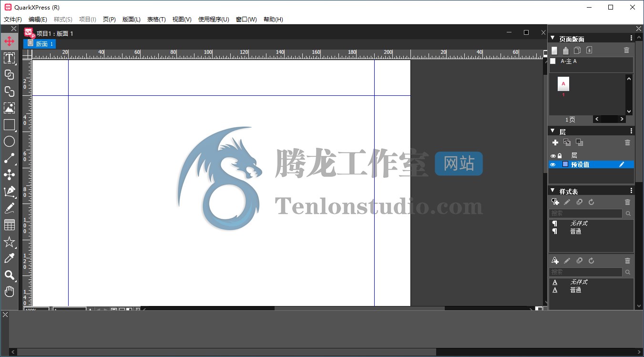Open the 编辑(E) menu

[x=38, y=20]
